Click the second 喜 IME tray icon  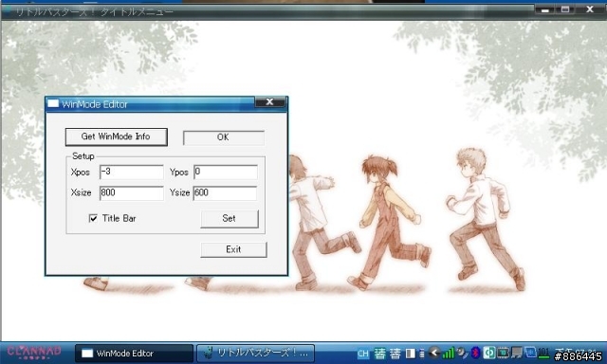395,354
